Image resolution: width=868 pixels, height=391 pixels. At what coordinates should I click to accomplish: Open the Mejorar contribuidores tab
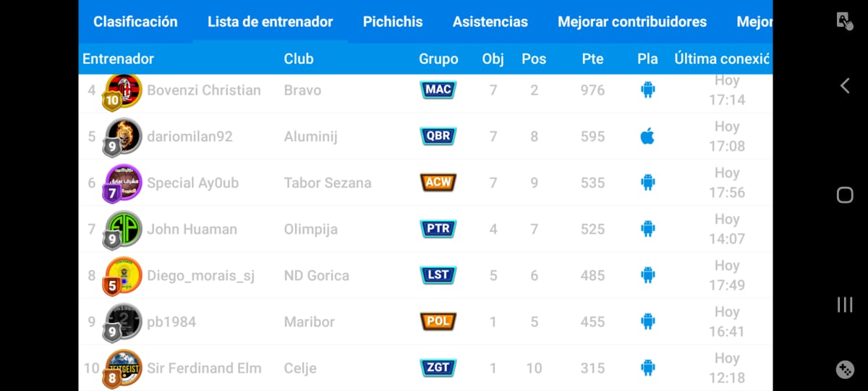coord(632,22)
